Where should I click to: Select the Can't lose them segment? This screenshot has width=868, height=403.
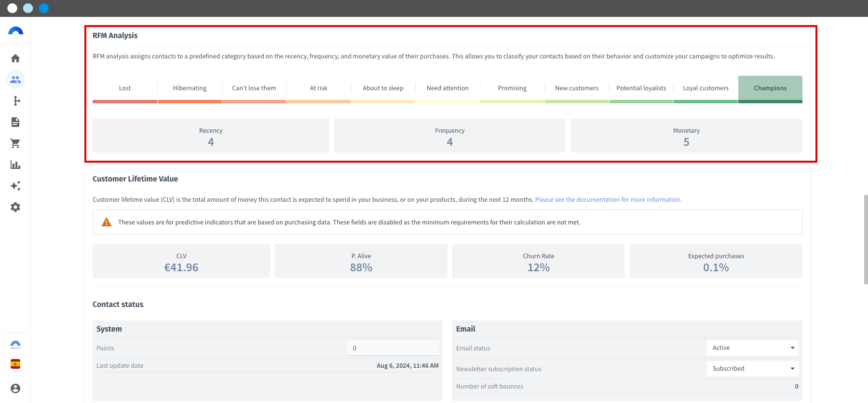(x=254, y=88)
